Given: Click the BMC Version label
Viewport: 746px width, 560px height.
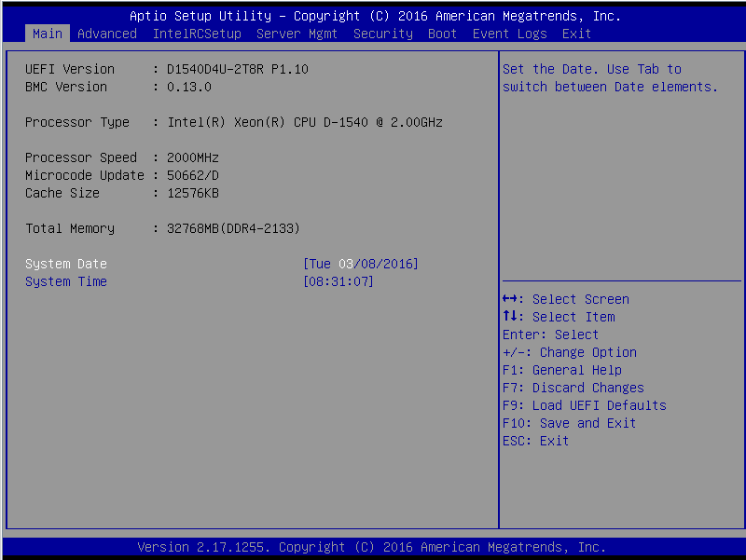Looking at the screenshot, I should (66, 87).
